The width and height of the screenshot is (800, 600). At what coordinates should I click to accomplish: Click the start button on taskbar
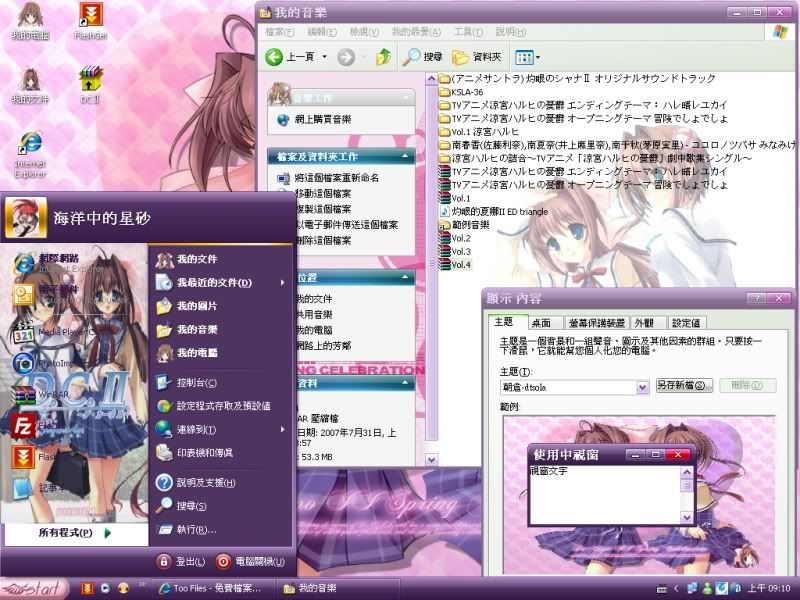[x=34, y=588]
